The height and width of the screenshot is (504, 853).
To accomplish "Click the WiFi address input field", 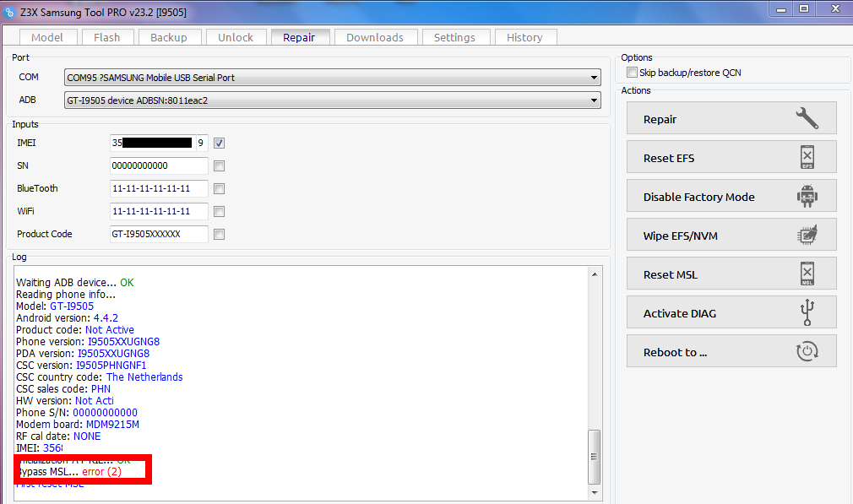I will tap(159, 212).
